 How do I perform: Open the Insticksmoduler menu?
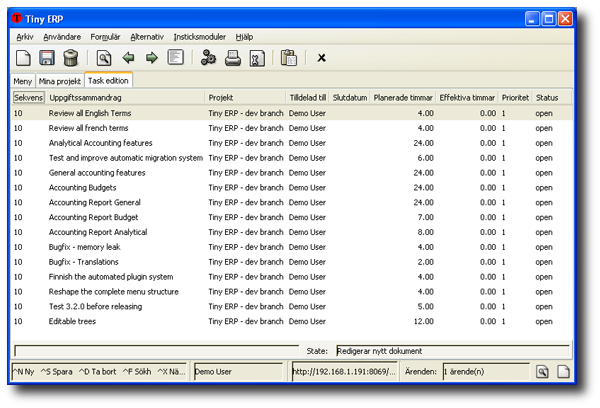(200, 37)
